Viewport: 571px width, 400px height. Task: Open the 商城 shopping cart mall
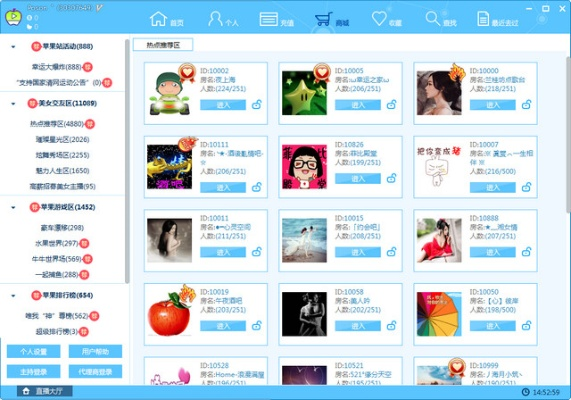tap(332, 20)
